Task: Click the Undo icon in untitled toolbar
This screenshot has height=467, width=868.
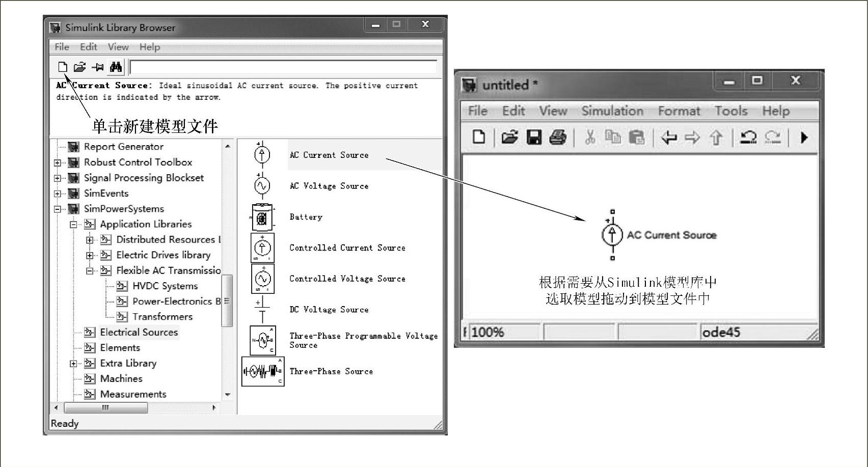Action: 748,137
